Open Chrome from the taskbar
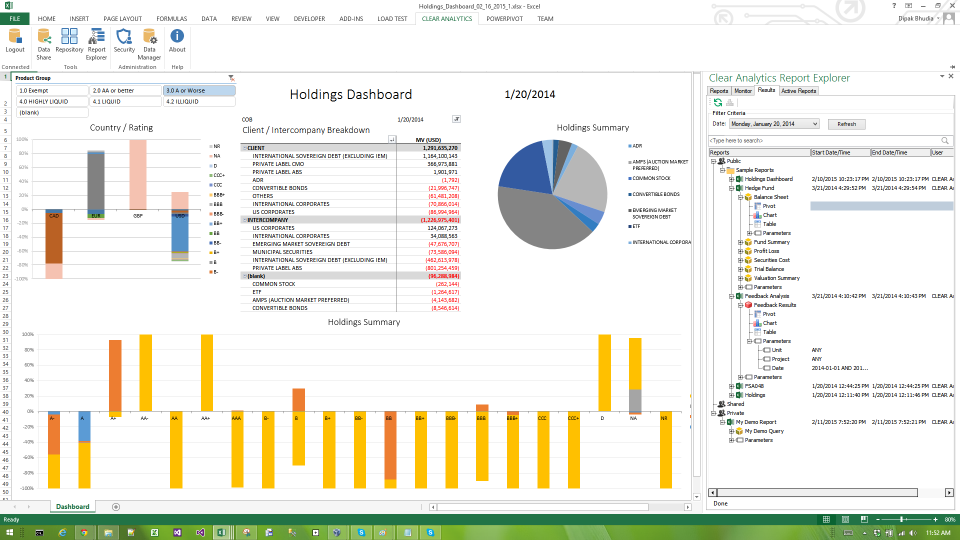Image resolution: width=960 pixels, height=540 pixels. pyautogui.click(x=84, y=533)
